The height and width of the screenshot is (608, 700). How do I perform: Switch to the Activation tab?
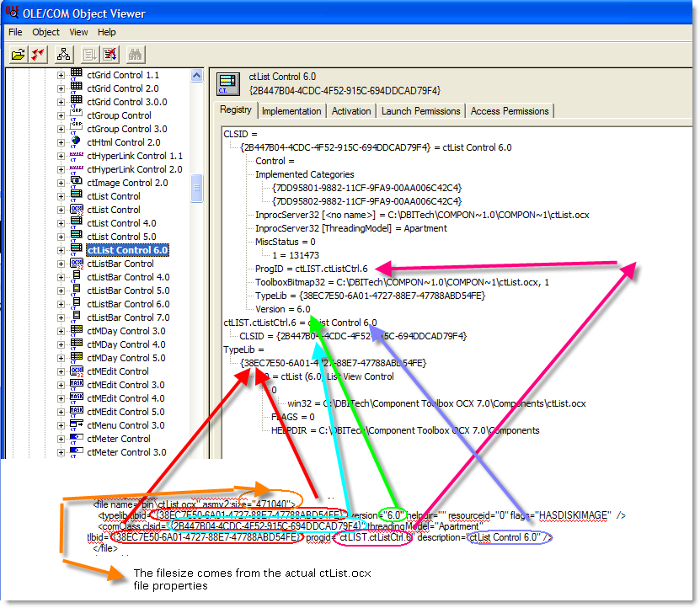coord(351,111)
